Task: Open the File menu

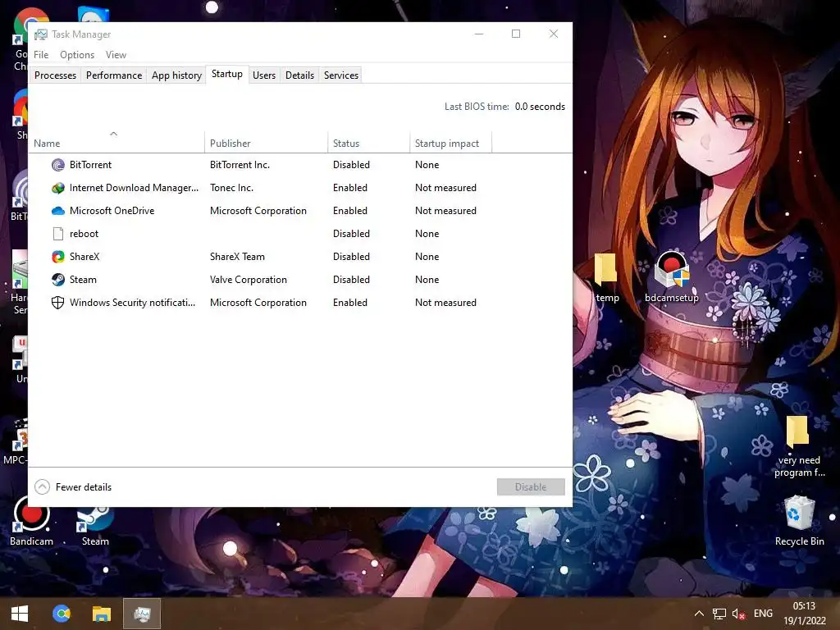Action: click(41, 55)
